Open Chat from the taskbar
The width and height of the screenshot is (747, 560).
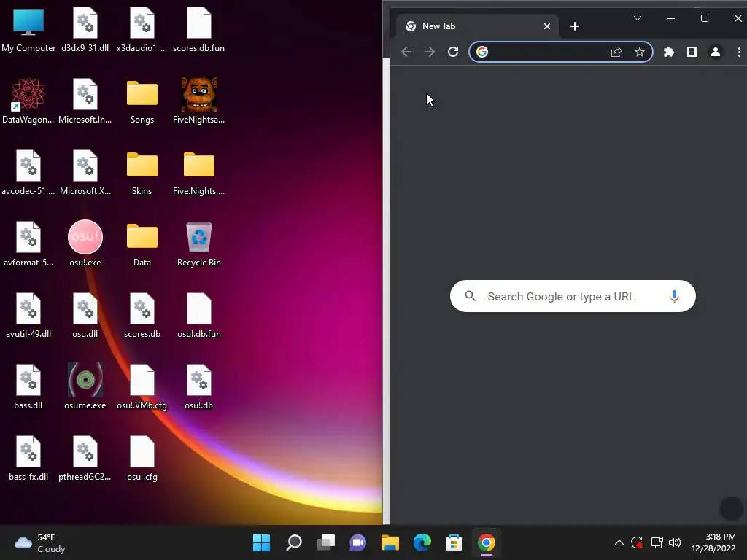(357, 542)
